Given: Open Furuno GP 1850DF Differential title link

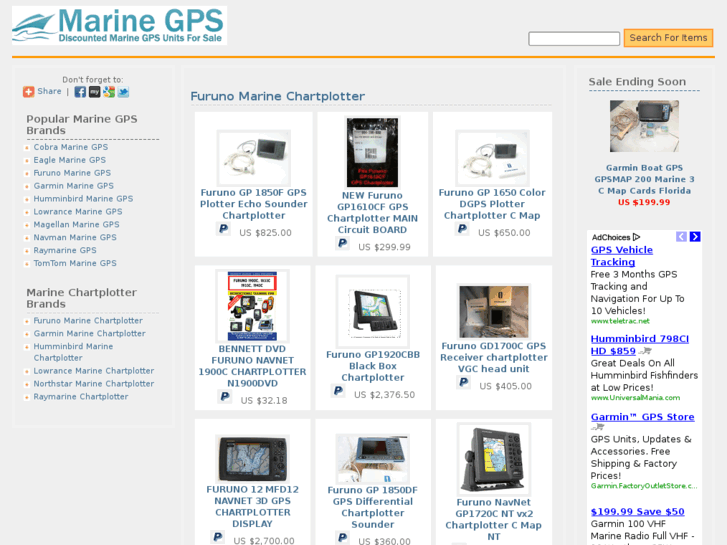Looking at the screenshot, I should point(373,507).
